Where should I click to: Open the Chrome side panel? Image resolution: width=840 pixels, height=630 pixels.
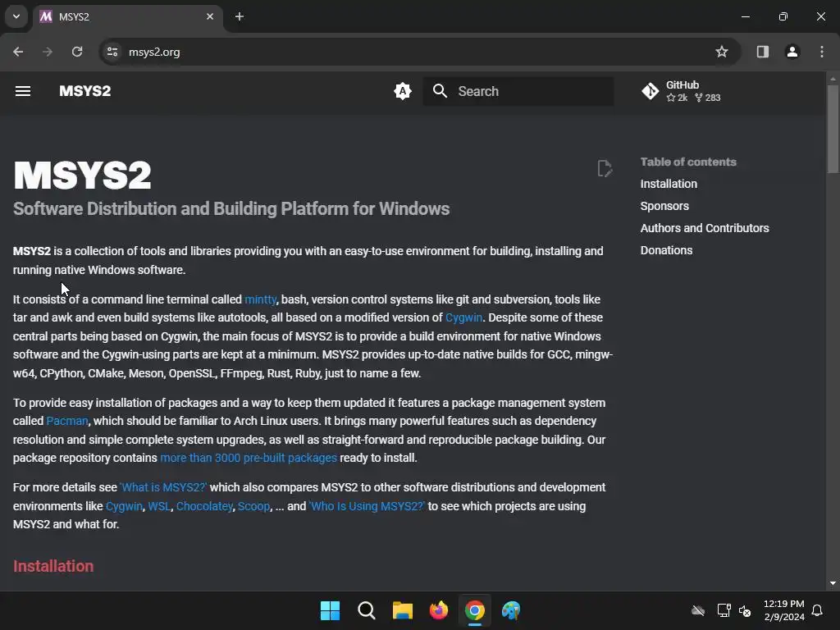click(762, 52)
